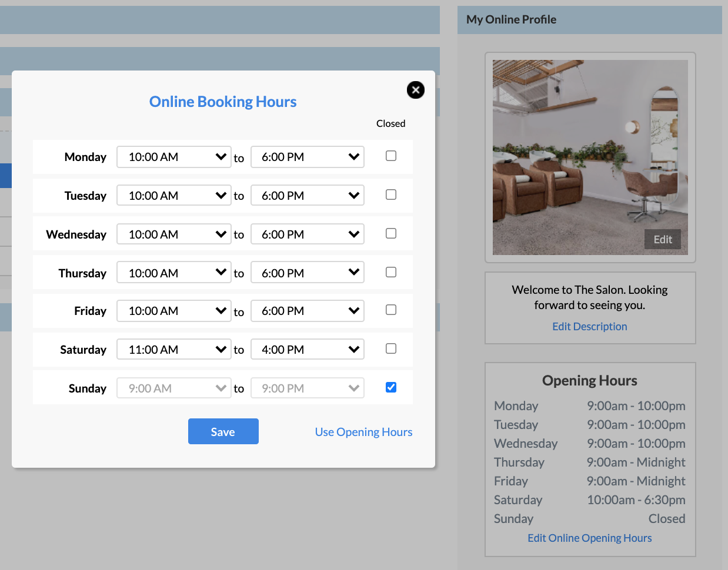Check the Closed box for Monday
Image resolution: width=728 pixels, height=570 pixels.
pos(391,156)
